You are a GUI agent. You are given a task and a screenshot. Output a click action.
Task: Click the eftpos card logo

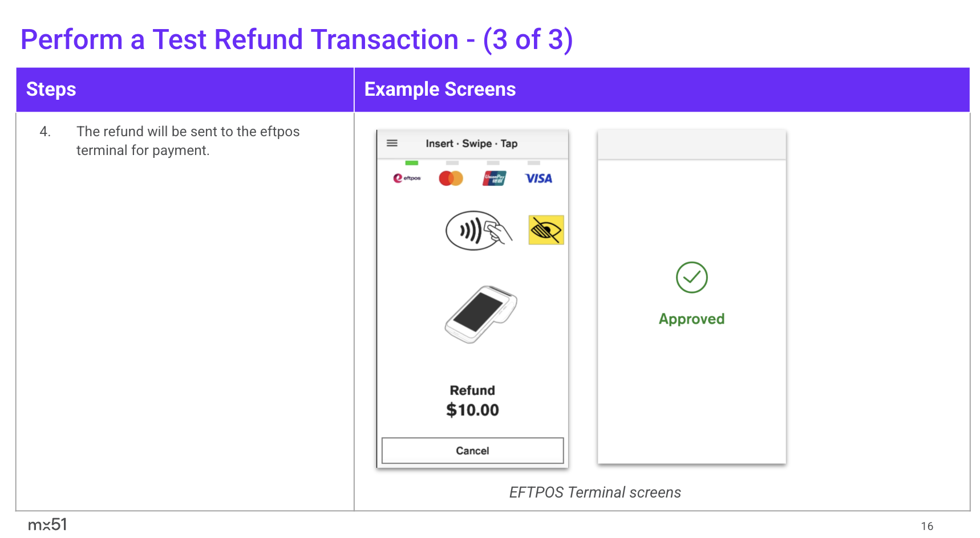407,178
